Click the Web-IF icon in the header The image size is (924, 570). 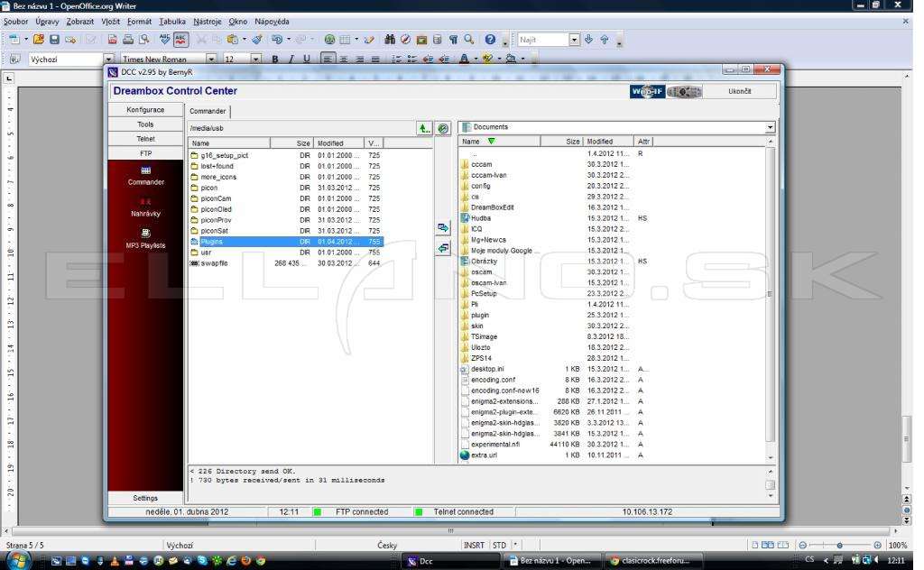point(647,91)
